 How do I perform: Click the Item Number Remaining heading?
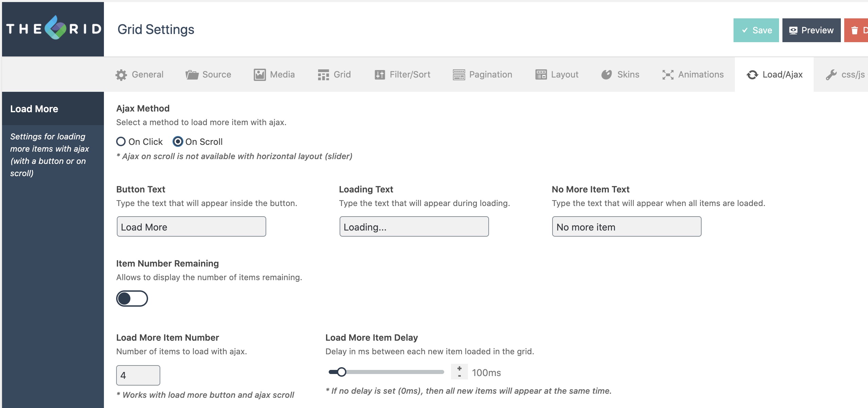tap(167, 263)
